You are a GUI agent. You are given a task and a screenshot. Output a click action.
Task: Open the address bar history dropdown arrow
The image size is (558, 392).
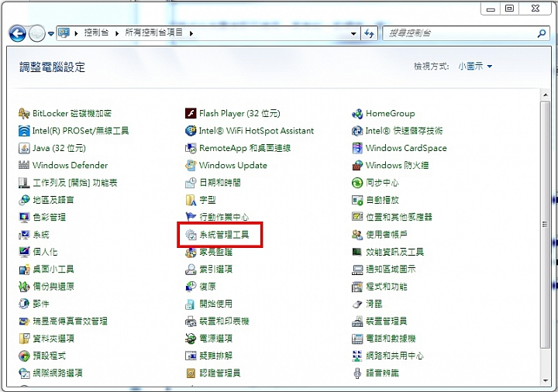353,34
